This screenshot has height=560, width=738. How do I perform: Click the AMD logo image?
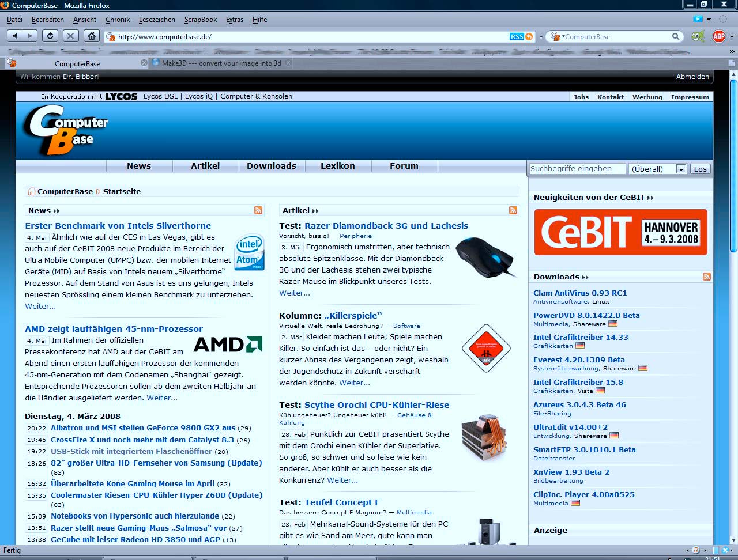tap(228, 345)
